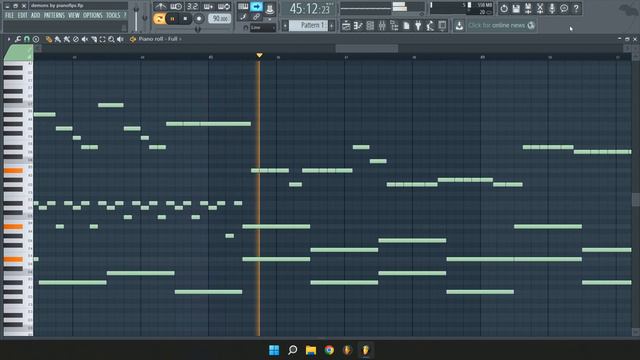Click the tempo 90 display
This screenshot has height=360, width=640.
[x=220, y=19]
